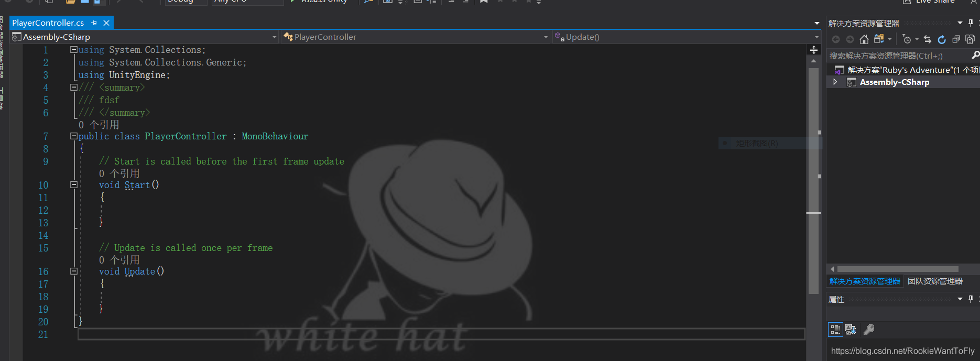This screenshot has height=361, width=980.
Task: Switch to the 解决方案资源管理器 bottom tab
Action: [x=865, y=281]
